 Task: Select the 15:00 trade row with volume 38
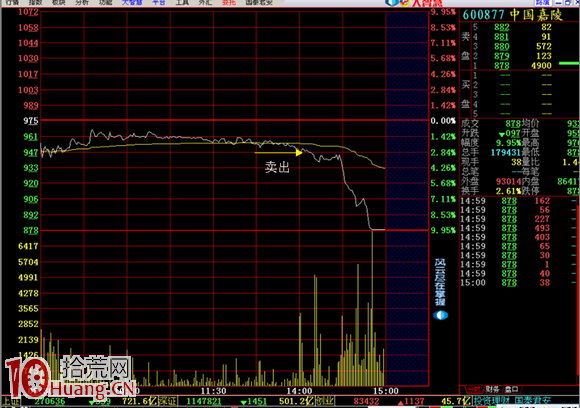coord(518,283)
